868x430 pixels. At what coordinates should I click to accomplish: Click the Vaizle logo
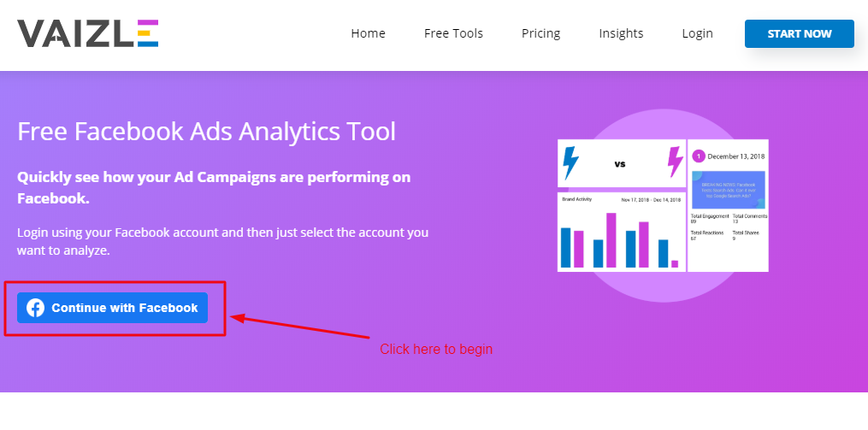(x=88, y=33)
